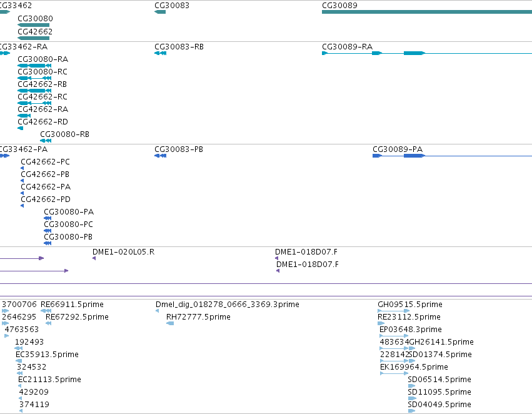The image size is (532, 414).
Task: Open the Dmel_dig_018278_0666_3369.3prime label
Action: (x=228, y=305)
